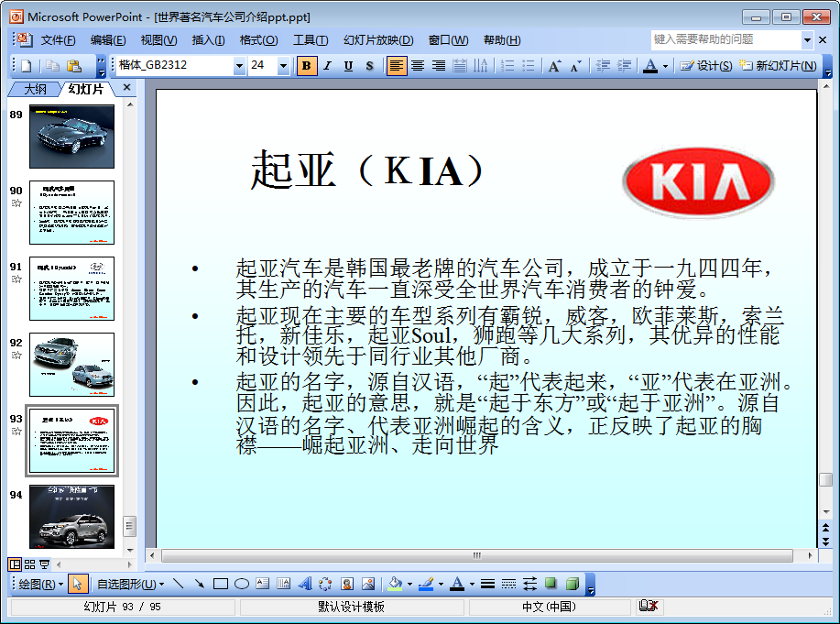Apply the font color A button
The image size is (840, 624).
(650, 65)
